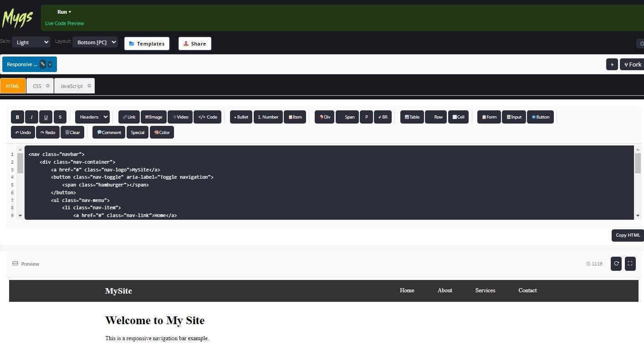This screenshot has height=357, width=644.
Task: Redo the last edit
Action: [47, 133]
